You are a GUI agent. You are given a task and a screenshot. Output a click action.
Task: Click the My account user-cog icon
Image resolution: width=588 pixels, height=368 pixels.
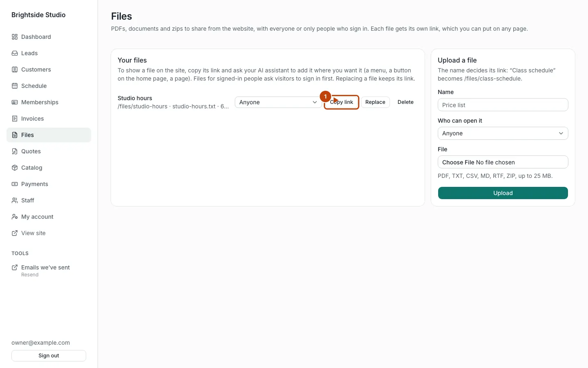pyautogui.click(x=15, y=217)
